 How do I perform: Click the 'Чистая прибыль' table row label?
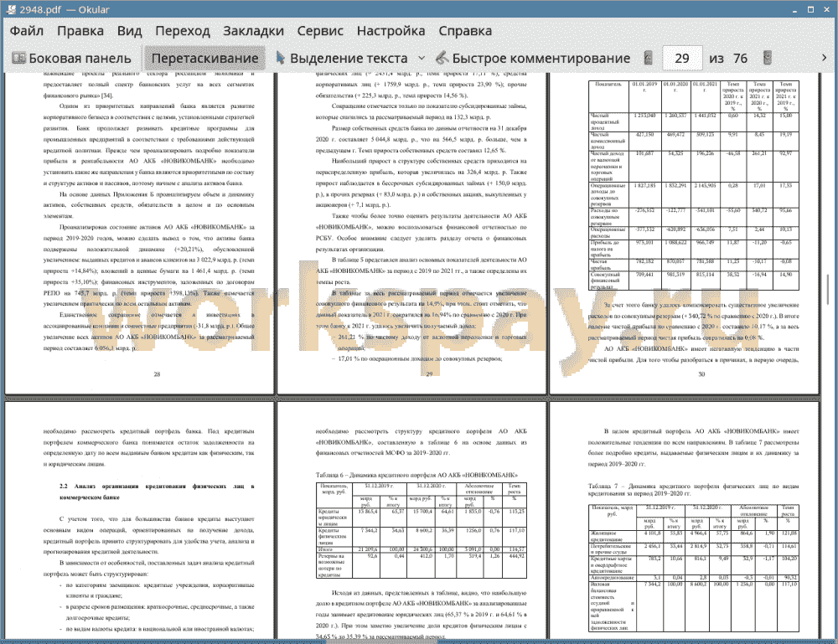(601, 265)
